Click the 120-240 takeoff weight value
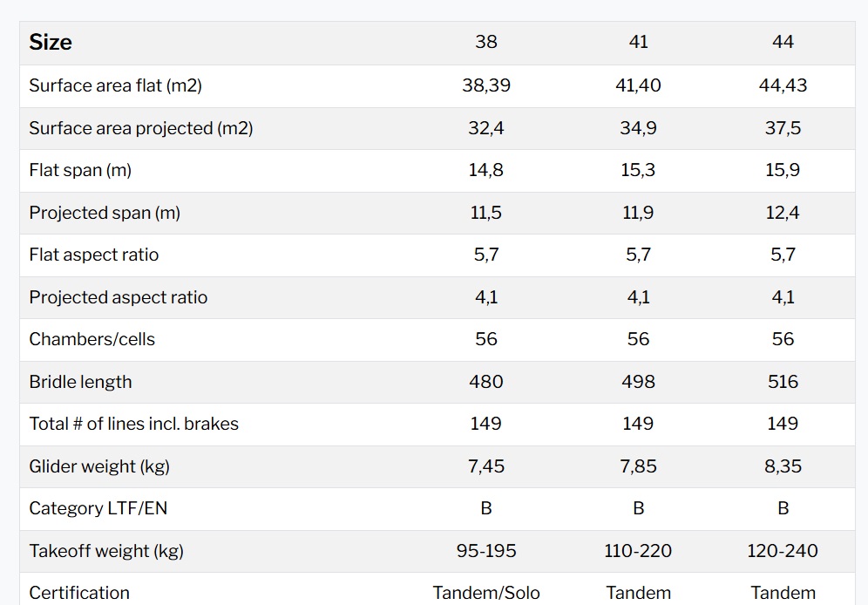The width and height of the screenshot is (868, 605). (783, 551)
